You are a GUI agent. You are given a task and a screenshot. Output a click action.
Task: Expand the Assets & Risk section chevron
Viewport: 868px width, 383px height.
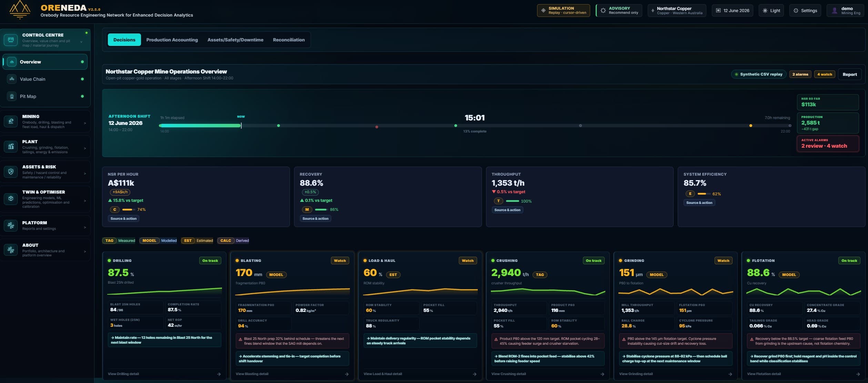click(x=85, y=173)
